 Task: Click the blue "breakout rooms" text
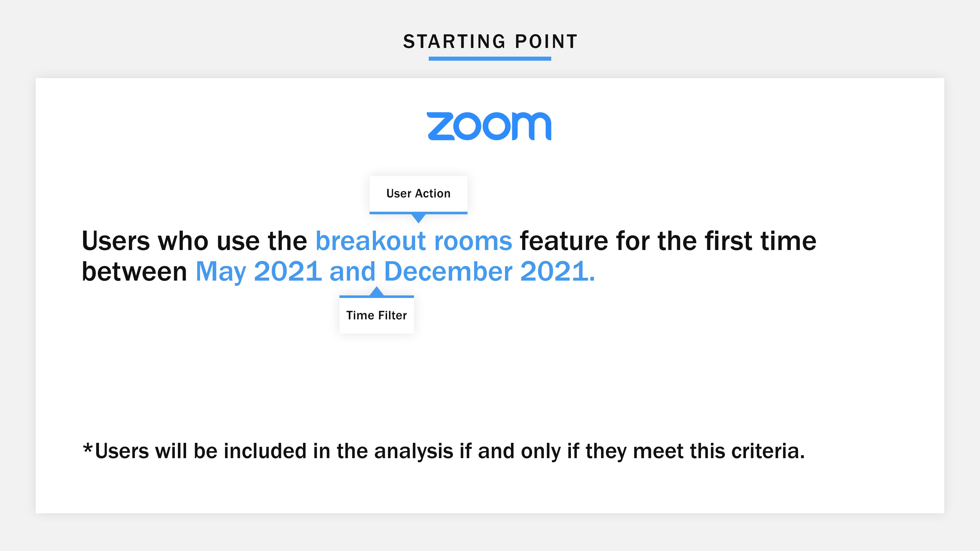pyautogui.click(x=414, y=241)
